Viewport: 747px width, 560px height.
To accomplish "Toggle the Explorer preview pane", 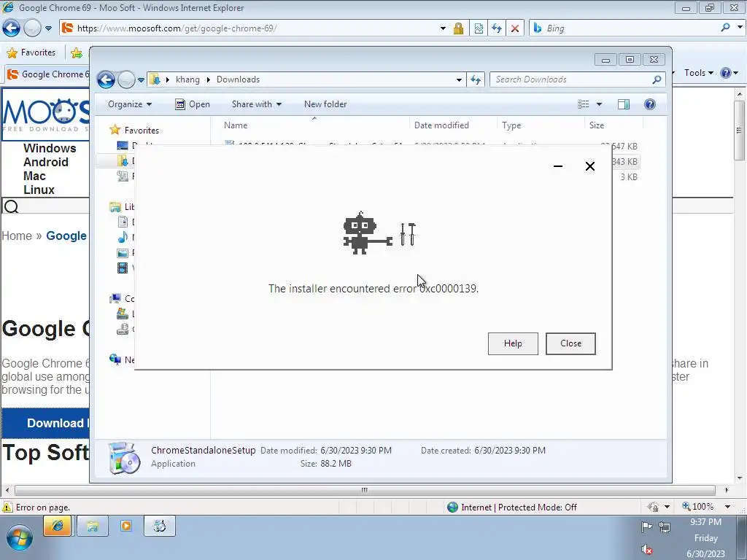I will 624,104.
